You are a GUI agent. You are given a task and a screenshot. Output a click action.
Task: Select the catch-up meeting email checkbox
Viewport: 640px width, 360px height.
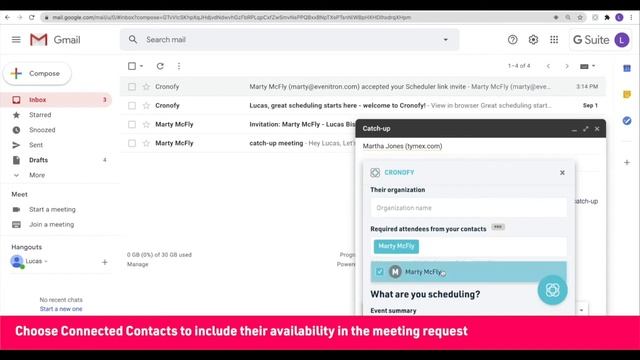pyautogui.click(x=132, y=143)
